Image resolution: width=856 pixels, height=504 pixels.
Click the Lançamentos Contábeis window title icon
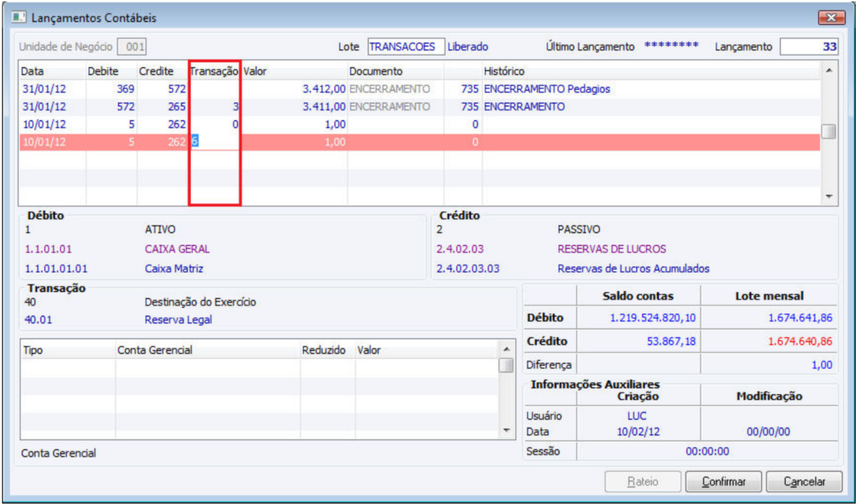(x=19, y=18)
